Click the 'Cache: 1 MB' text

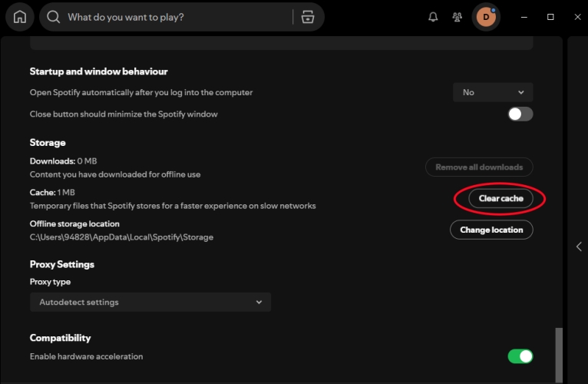point(52,193)
